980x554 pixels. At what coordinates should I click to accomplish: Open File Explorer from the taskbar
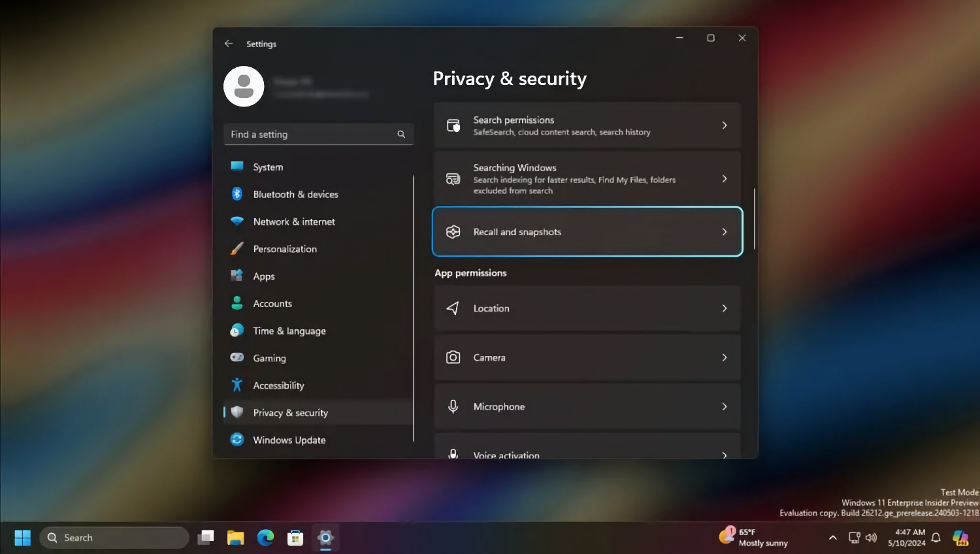point(235,538)
